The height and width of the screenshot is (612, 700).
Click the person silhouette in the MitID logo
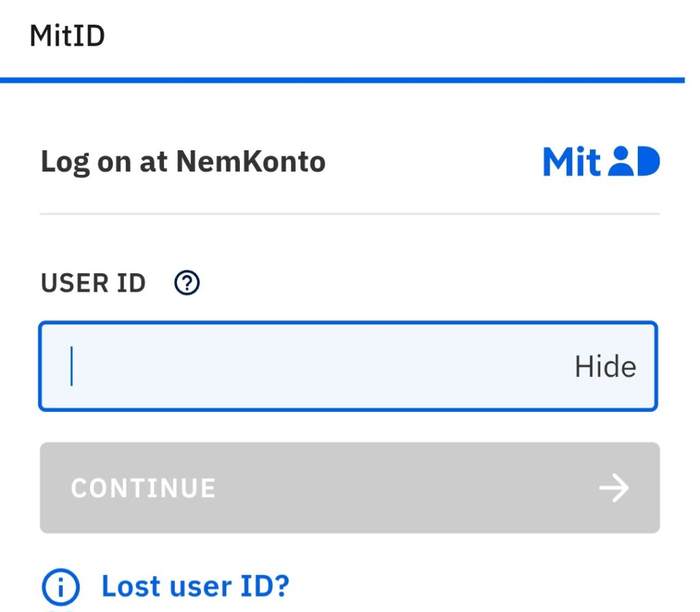pyautogui.click(x=621, y=162)
